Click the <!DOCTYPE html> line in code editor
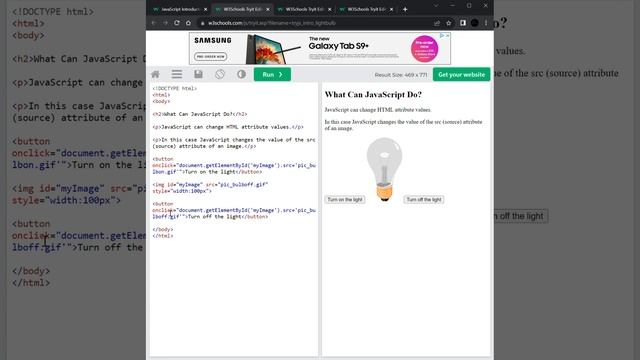Image resolution: width=640 pixels, height=360 pixels. pyautogui.click(x=175, y=88)
